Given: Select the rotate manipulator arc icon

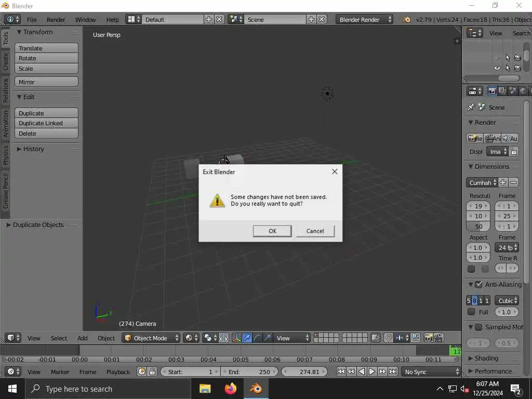Looking at the screenshot, I should click(x=257, y=338).
